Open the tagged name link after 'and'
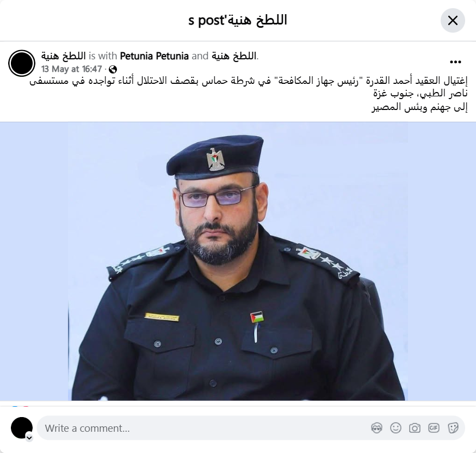 [x=234, y=56]
